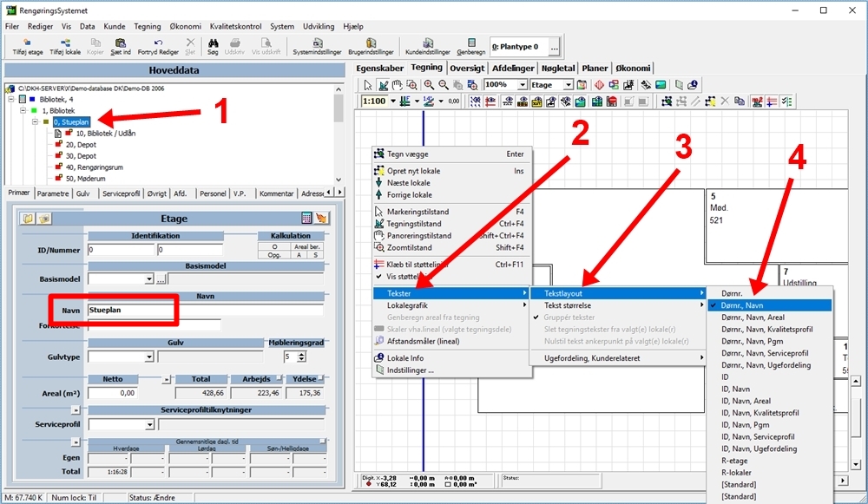Choose Indstillinger ... in context menu
This screenshot has height=504, width=868.
(x=451, y=370)
